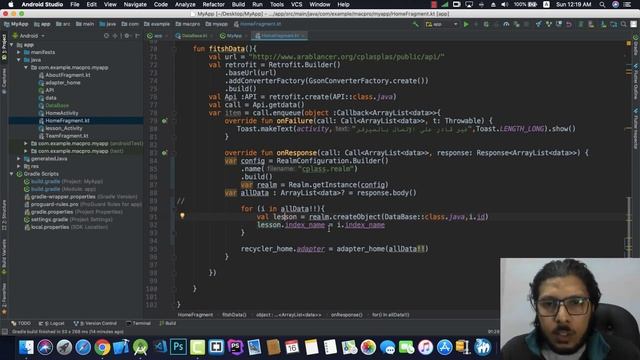640x360 pixels.
Task: Open Safari from the Dock
Action: pos(83,347)
